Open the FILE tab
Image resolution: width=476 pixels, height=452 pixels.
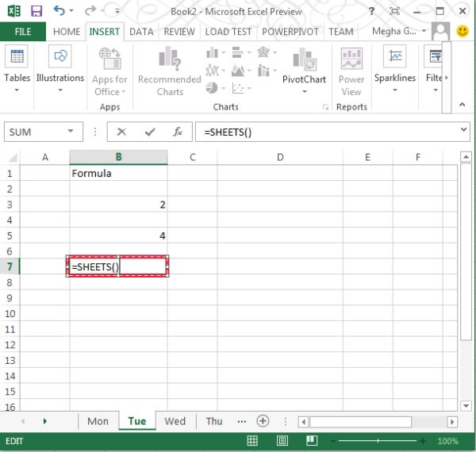tap(23, 32)
